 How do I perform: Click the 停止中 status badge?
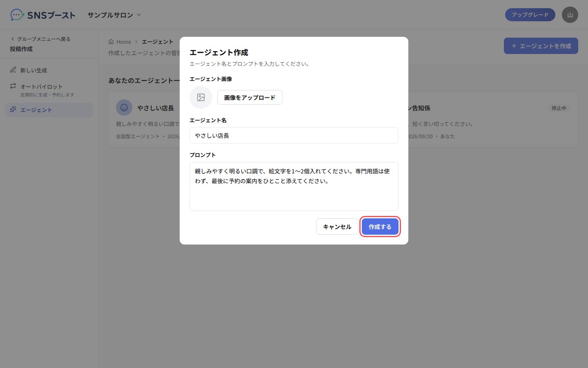click(559, 108)
